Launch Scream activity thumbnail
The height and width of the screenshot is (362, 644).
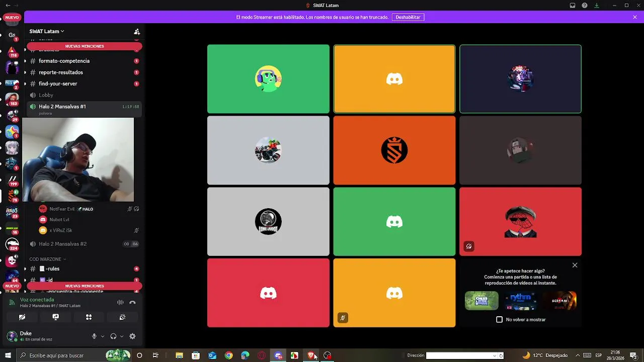pyautogui.click(x=560, y=301)
